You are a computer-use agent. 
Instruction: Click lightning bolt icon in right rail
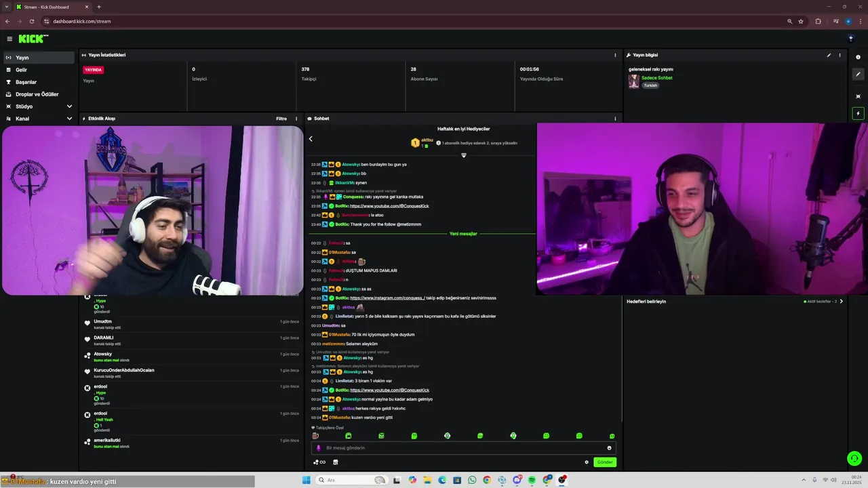pos(858,113)
